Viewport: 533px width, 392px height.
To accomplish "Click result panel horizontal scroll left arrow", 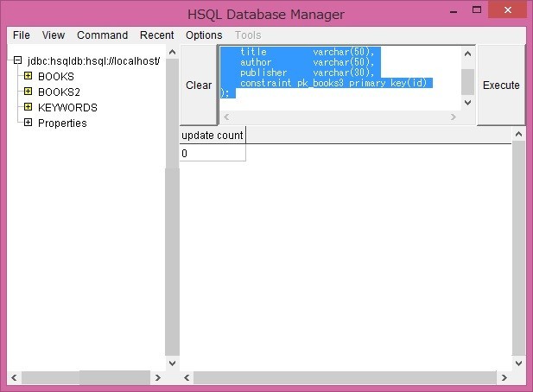I will tap(187, 377).
